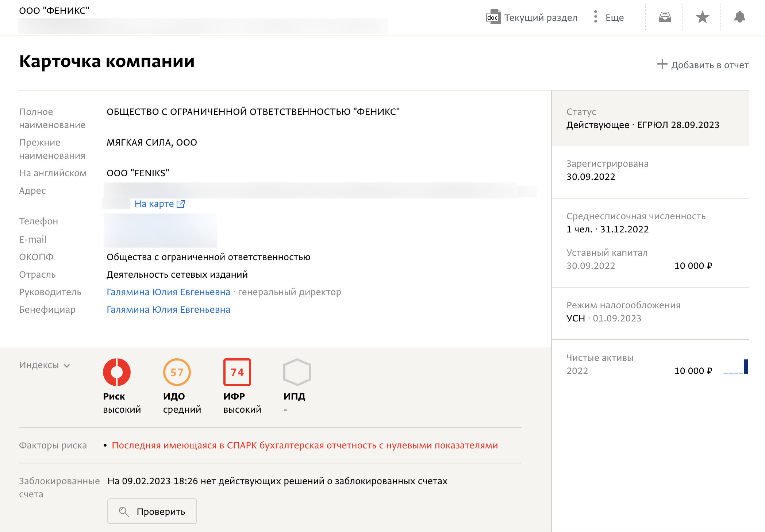Click the ИДО 57 circle icon
Screen dimensions: 765x532
[177, 372]
